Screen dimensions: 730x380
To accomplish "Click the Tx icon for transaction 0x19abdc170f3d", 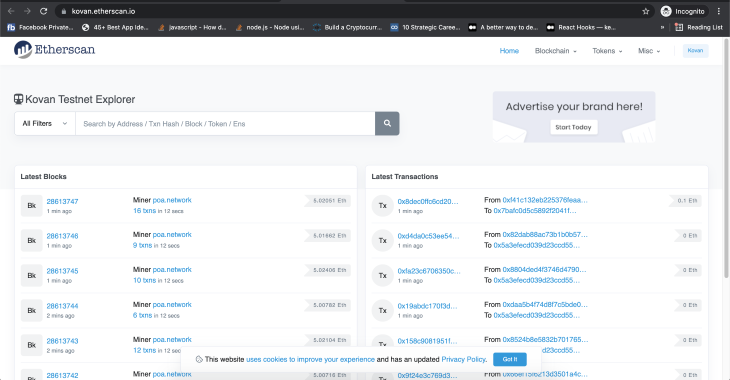I will point(383,310).
